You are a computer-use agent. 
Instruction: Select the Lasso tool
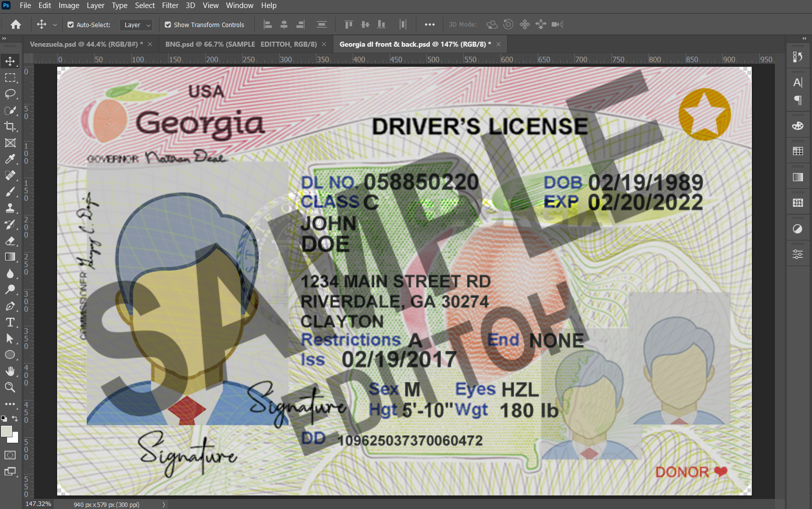10,94
